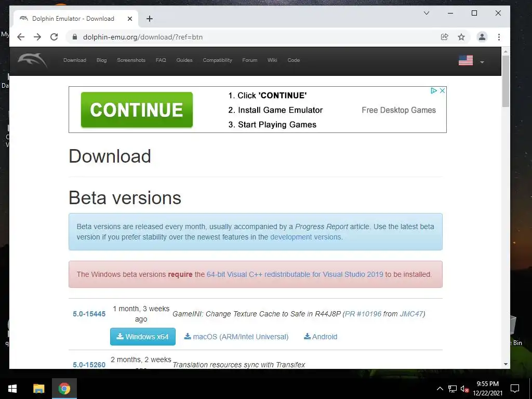
Task: Click the US flag language icon
Action: coord(465,60)
